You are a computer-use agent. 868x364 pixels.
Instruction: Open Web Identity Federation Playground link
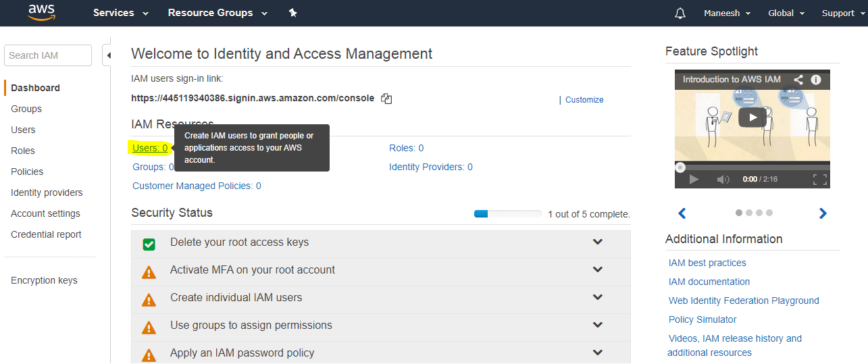pos(744,301)
